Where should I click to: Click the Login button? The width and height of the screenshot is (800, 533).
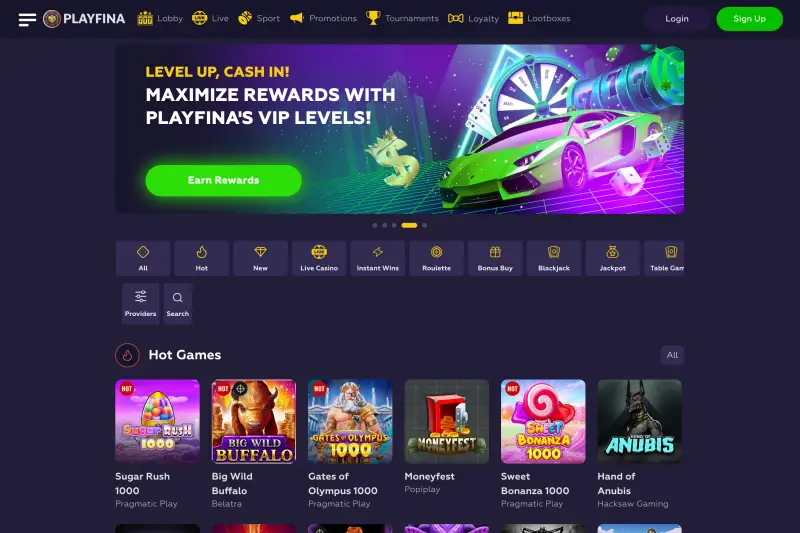pos(677,19)
